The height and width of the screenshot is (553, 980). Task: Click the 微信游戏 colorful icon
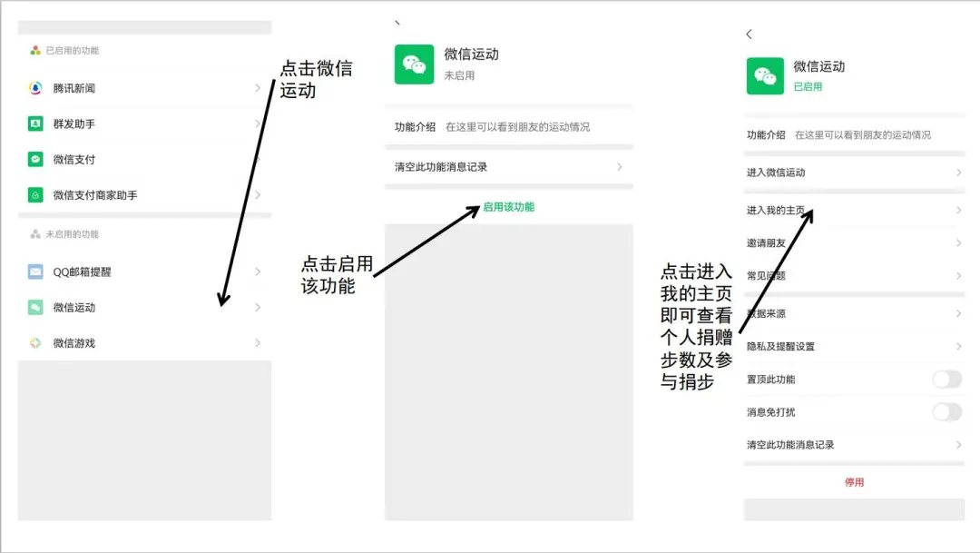(35, 343)
